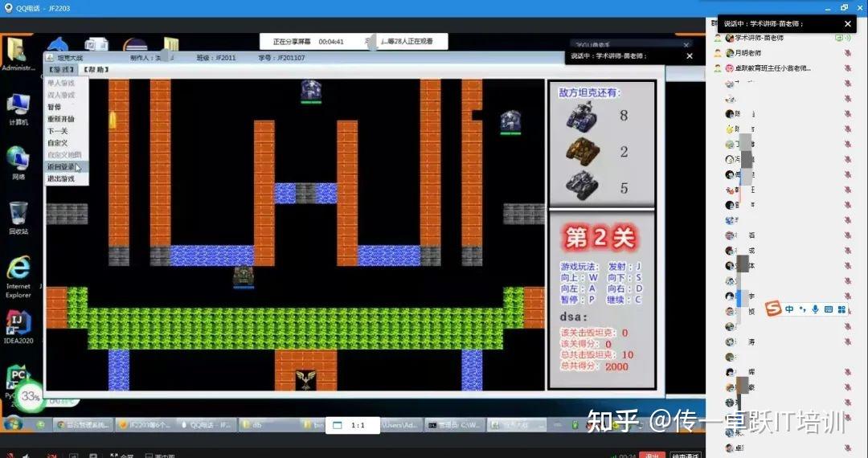Toggle the muted mic icon for 卓跃教育班主任

click(847, 68)
